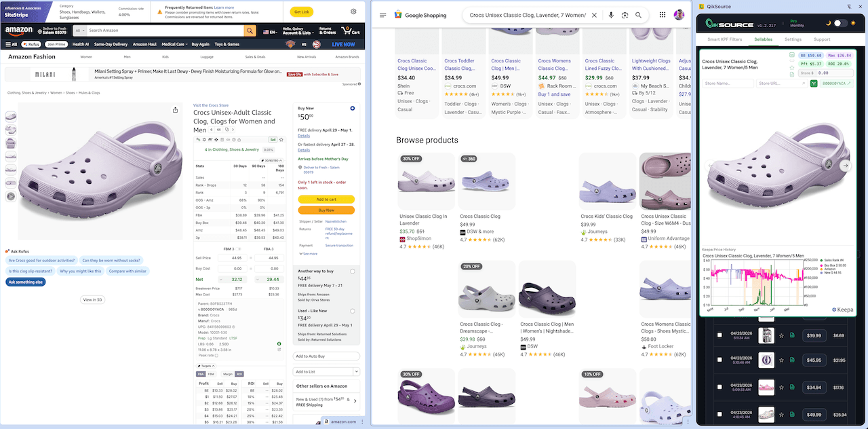Click $39.99 price button in QikSource list
The height and width of the screenshot is (429, 868).
(x=814, y=335)
